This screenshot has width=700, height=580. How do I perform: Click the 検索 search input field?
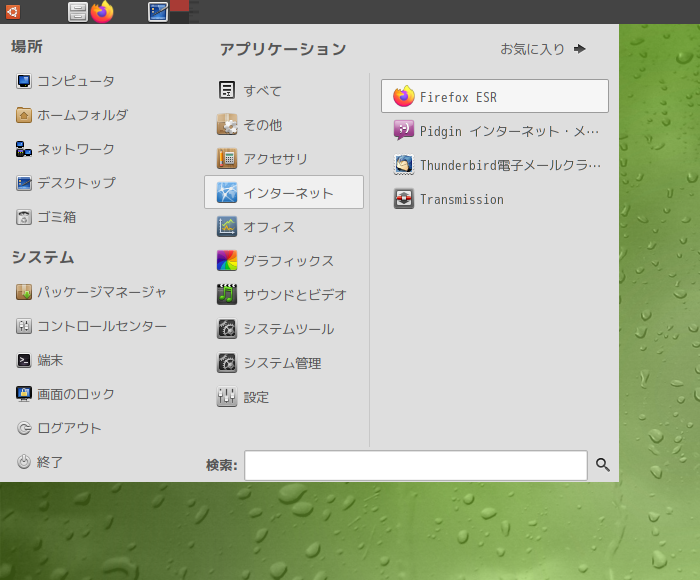[x=416, y=465]
